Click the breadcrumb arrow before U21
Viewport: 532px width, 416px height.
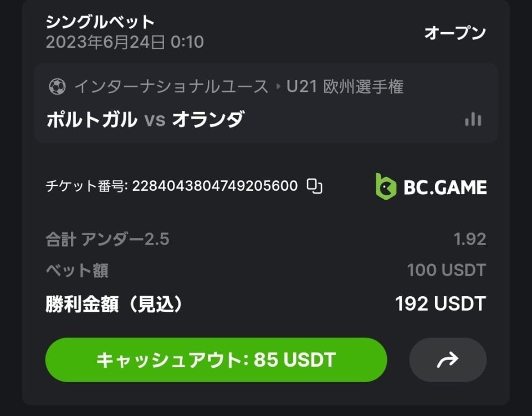[278, 87]
